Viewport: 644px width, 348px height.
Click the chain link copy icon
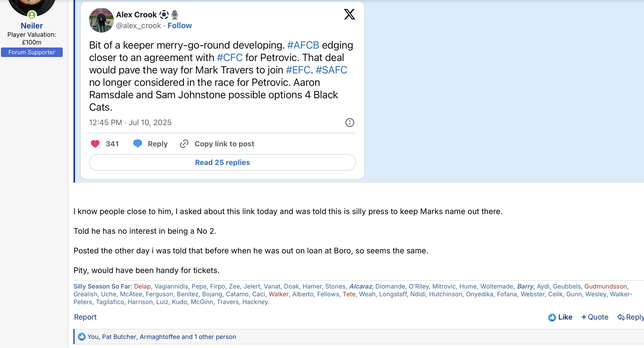(184, 144)
